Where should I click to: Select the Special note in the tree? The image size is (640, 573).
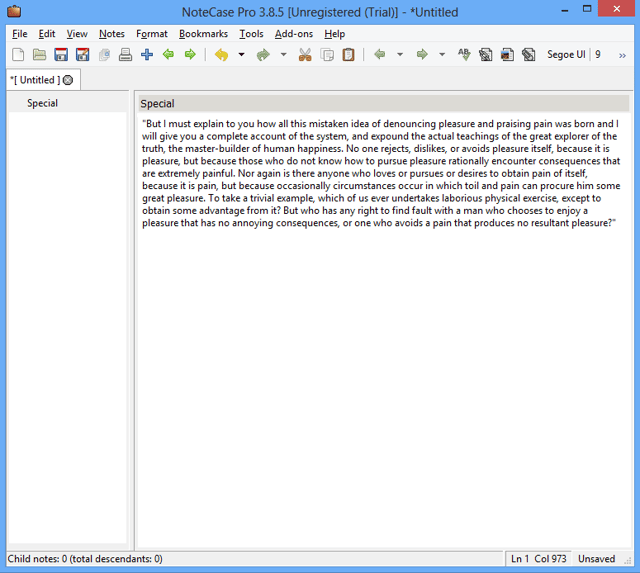42,103
